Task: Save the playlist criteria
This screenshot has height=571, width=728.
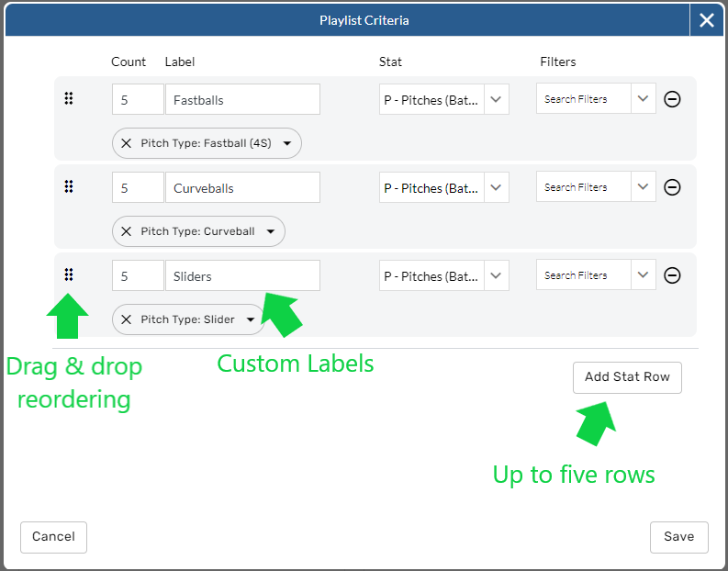Action: pos(678,537)
